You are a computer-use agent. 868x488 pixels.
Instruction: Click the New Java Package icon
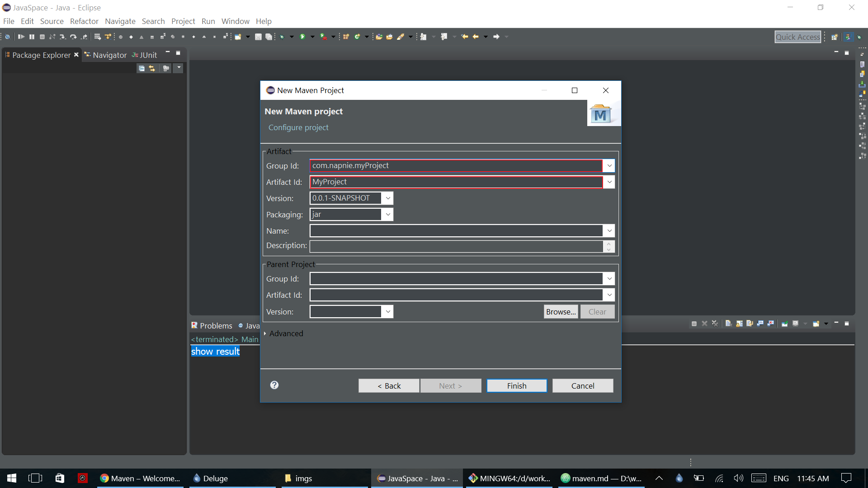click(346, 37)
